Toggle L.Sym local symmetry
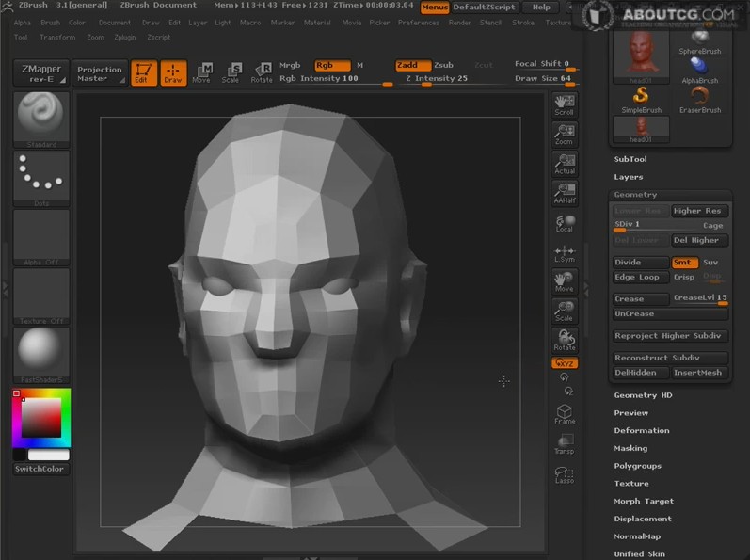 (x=565, y=253)
